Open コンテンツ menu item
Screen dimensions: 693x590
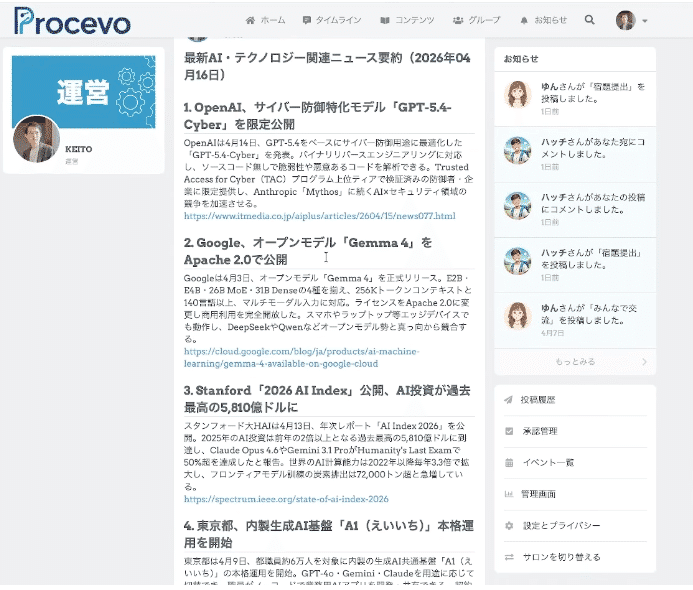[407, 20]
